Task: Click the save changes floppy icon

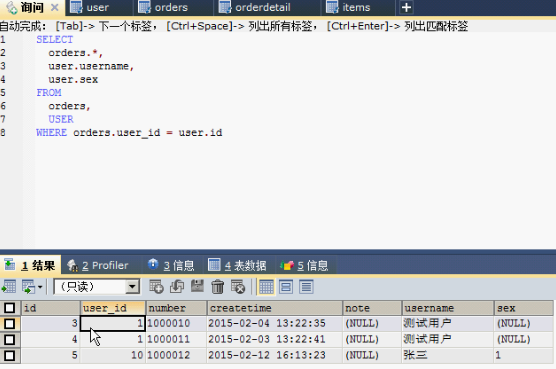Action: coord(197,286)
